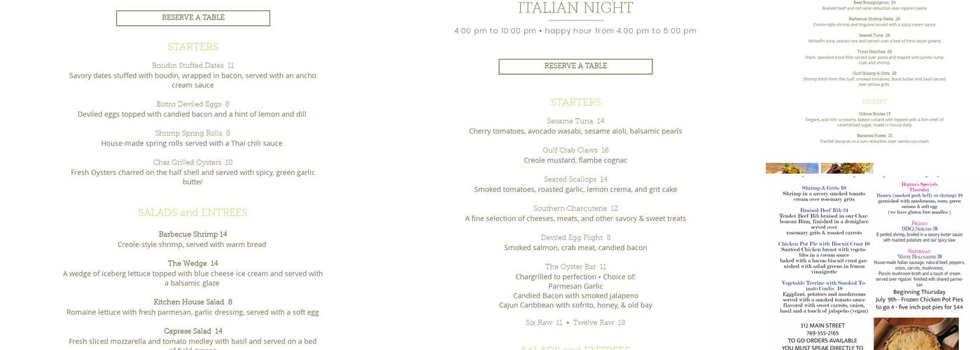Screen dimensions: 980x350
Task: Select The Oyster Bar item
Action: [x=575, y=267]
